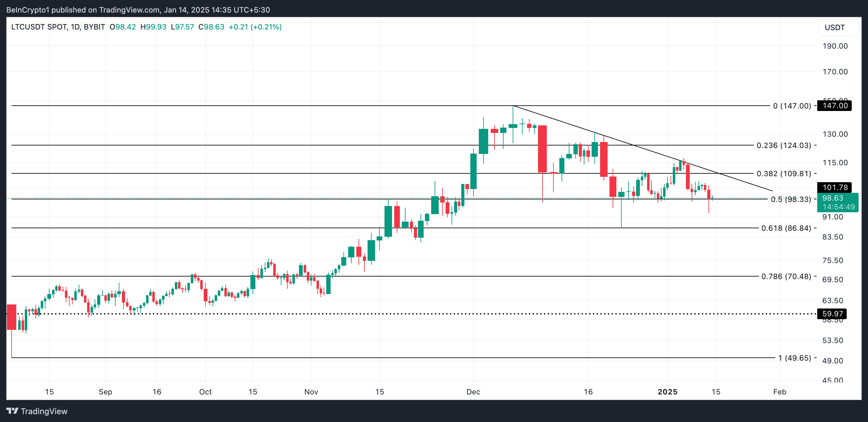Open the USDT currency selector
Image resolution: width=868 pixels, height=422 pixels.
coord(839,28)
